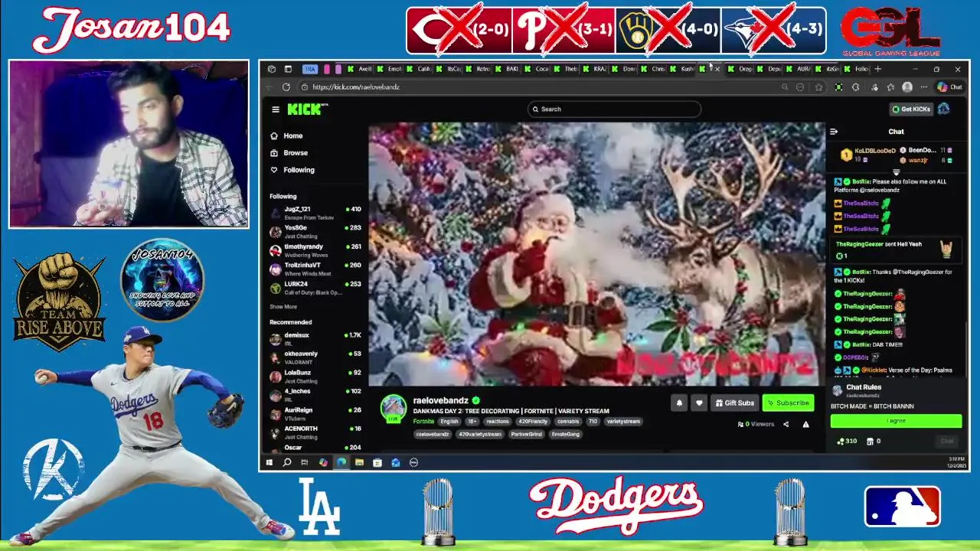Viewport: 980px width, 551px height.
Task: Toggle follow with the heart icon
Action: coord(698,403)
